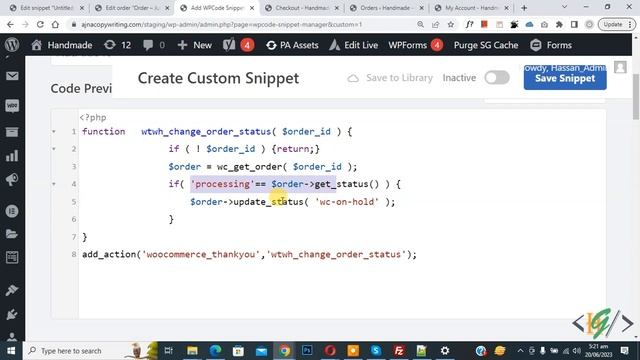640x360 pixels.
Task: Open the Chrome extensions puzzle icon
Action: click(x=559, y=24)
